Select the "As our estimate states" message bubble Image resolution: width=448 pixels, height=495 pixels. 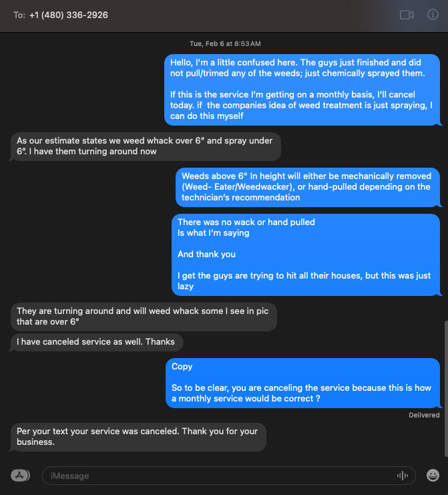[x=146, y=146]
